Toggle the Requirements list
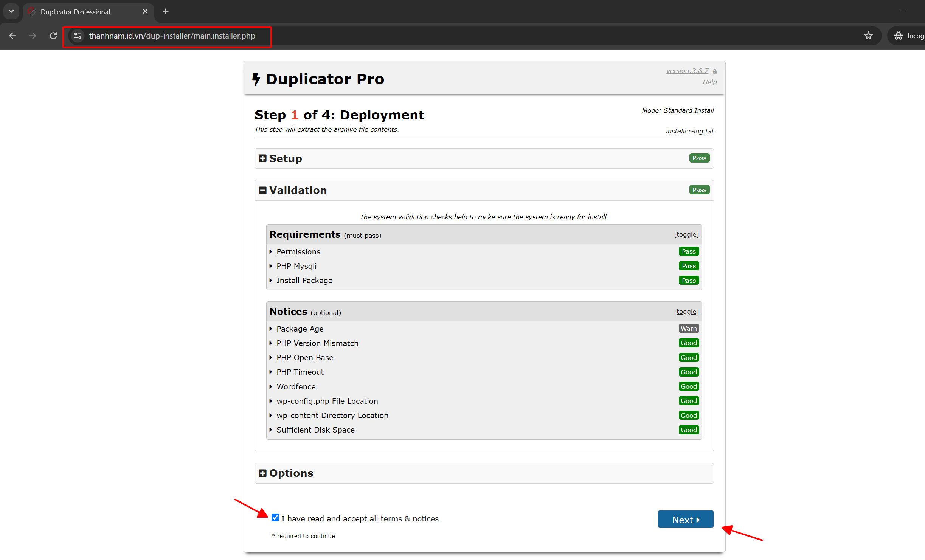Viewport: 925px width, 560px height. pyautogui.click(x=686, y=234)
